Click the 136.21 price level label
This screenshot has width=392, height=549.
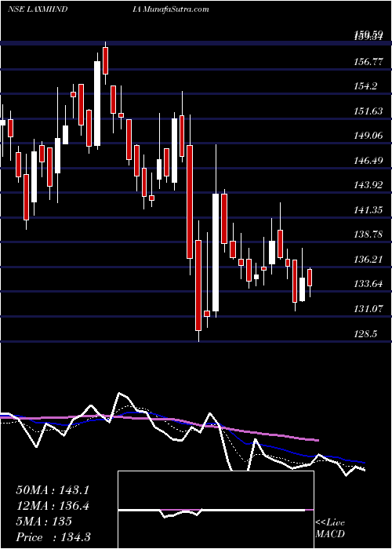[x=368, y=260]
